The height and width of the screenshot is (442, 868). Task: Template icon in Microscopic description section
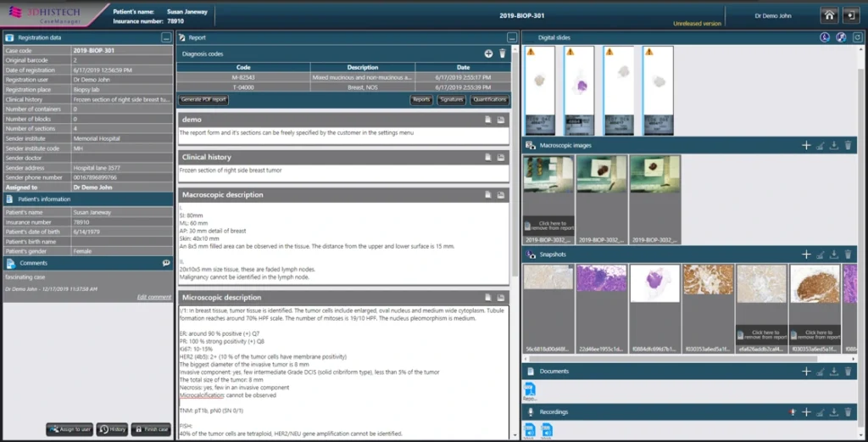click(487, 298)
